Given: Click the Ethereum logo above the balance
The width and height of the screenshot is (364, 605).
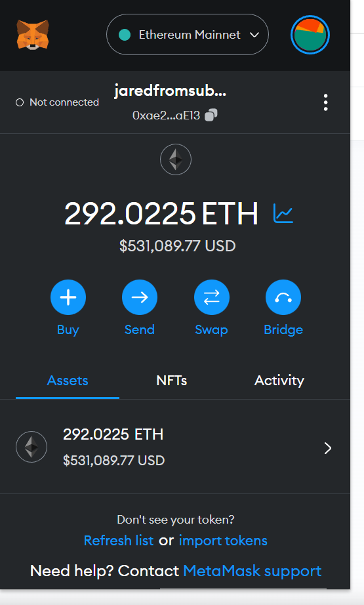Looking at the screenshot, I should [176, 159].
